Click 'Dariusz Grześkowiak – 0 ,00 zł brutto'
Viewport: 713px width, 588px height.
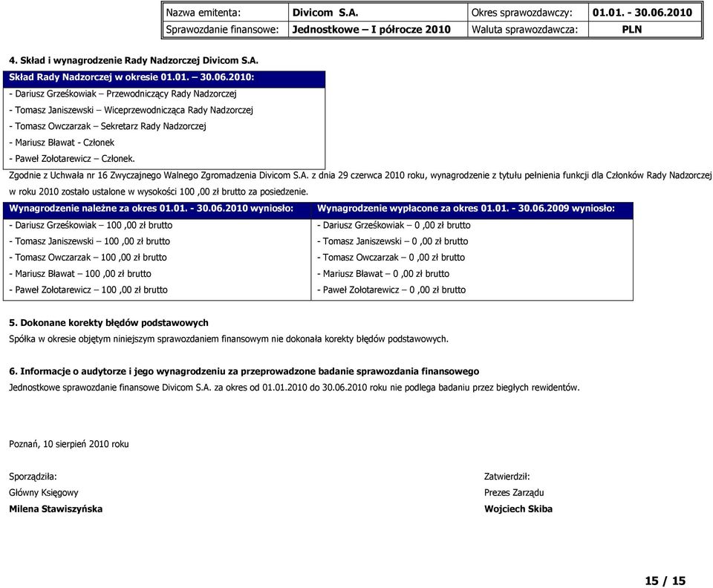[x=394, y=226]
